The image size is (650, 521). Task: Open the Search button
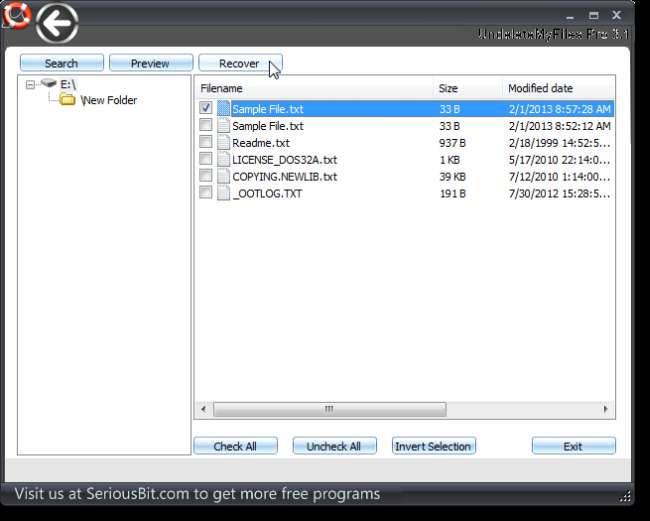tap(61, 63)
